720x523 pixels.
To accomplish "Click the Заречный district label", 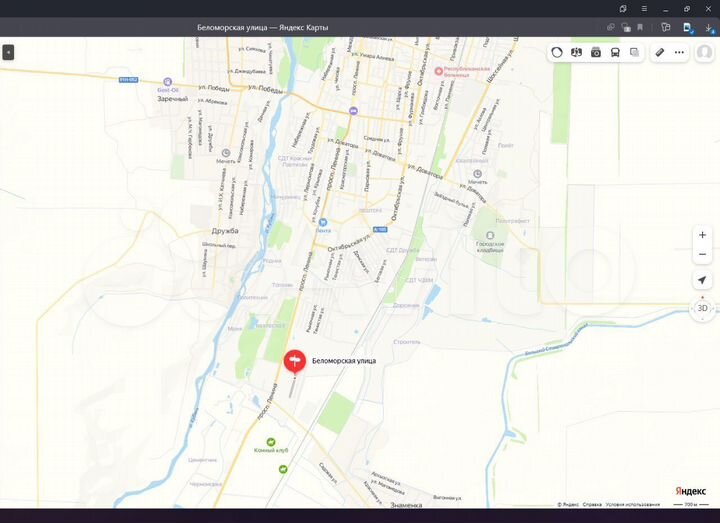I will coord(173,99).
